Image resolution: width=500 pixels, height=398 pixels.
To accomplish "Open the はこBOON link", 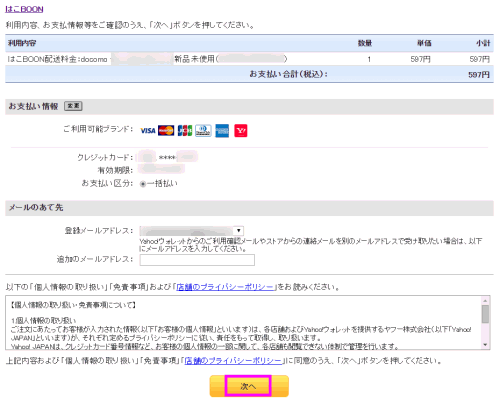I will click(x=24, y=9).
